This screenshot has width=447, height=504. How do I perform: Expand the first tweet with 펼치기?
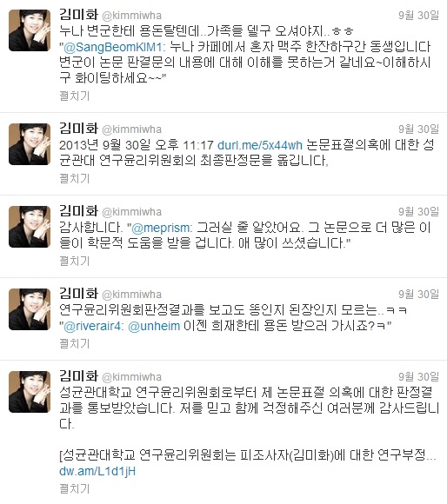click(x=75, y=96)
